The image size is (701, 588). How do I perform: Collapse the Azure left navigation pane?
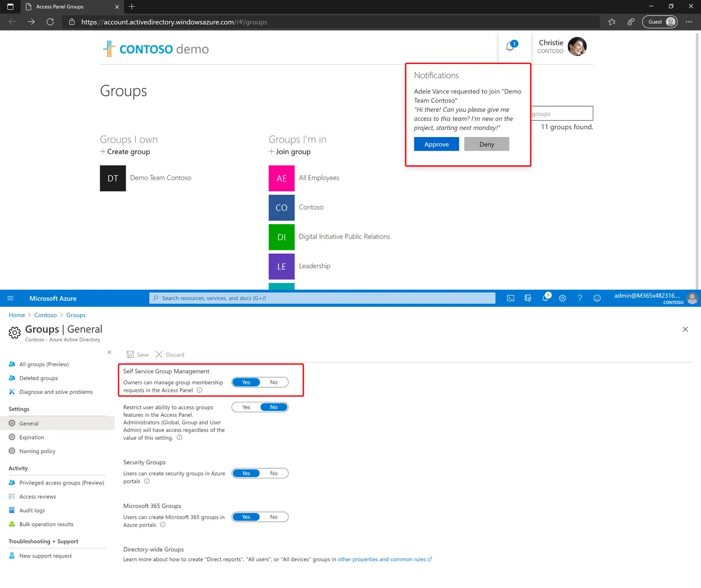[x=109, y=352]
